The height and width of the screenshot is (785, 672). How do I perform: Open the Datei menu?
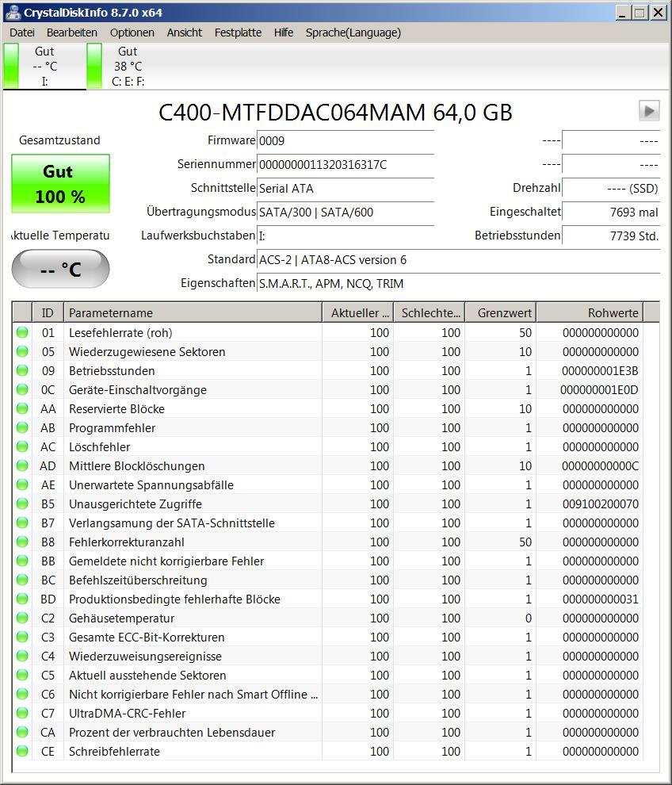tap(22, 33)
